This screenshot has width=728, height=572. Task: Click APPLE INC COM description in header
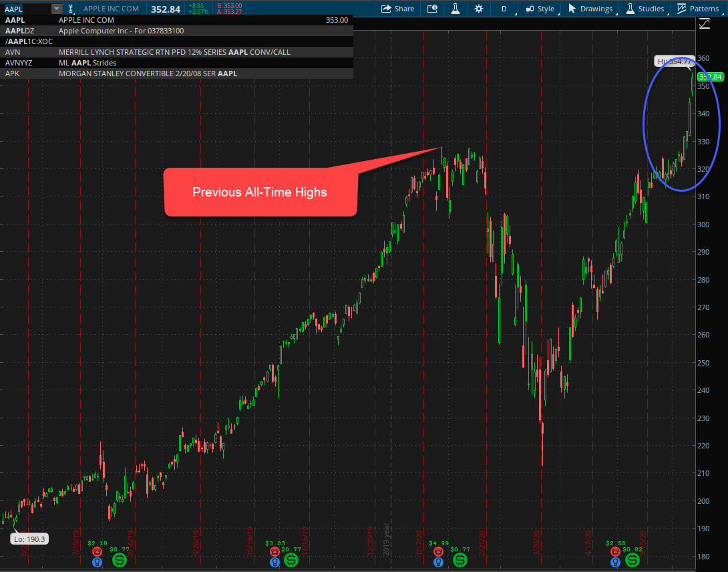pos(111,9)
